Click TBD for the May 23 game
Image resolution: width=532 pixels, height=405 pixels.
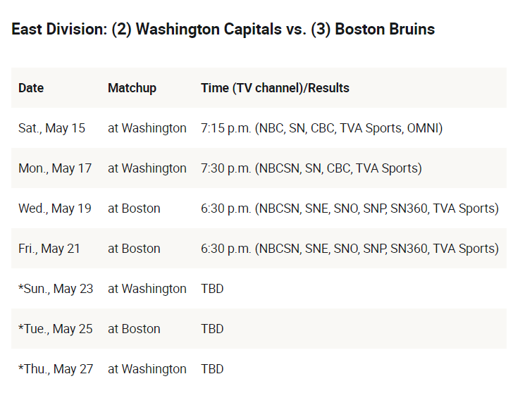(x=212, y=289)
